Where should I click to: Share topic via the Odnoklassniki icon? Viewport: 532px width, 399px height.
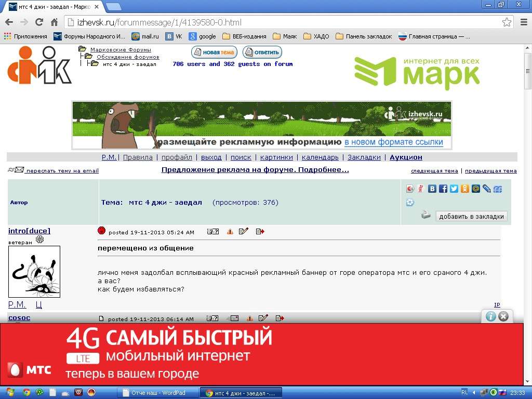point(465,189)
